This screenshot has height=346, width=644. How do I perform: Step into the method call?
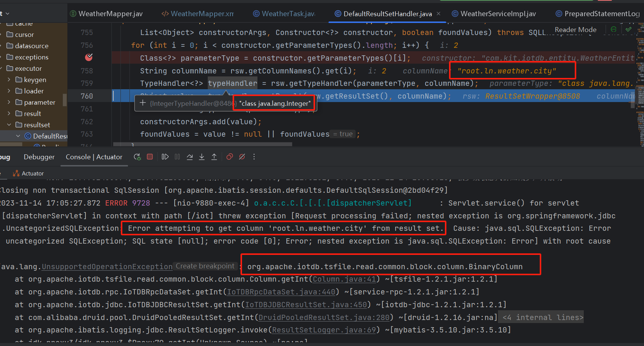tap(202, 157)
